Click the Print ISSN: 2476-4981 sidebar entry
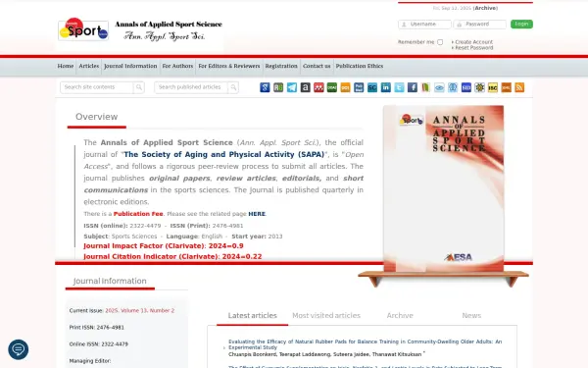This screenshot has height=368, width=588. coord(96,328)
